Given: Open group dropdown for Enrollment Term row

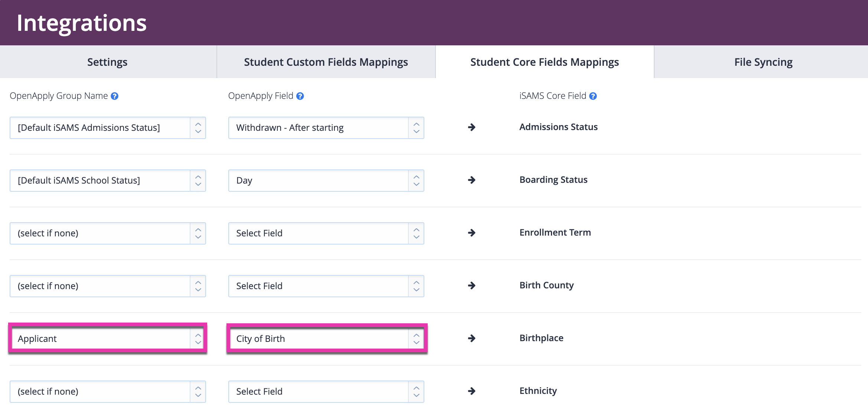Looking at the screenshot, I should (x=108, y=233).
